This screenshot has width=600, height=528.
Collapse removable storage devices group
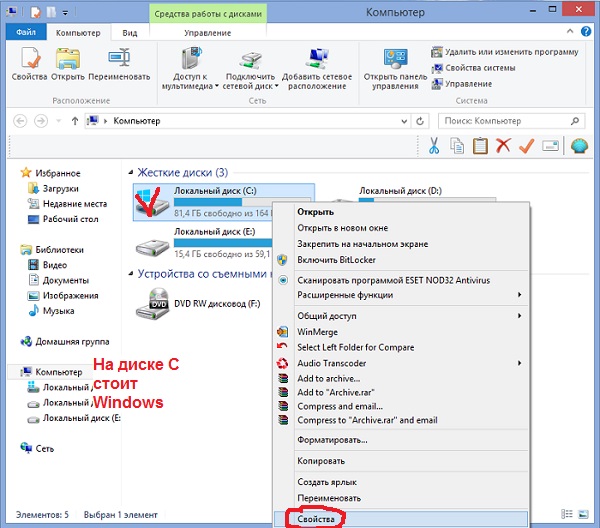pos(130,274)
